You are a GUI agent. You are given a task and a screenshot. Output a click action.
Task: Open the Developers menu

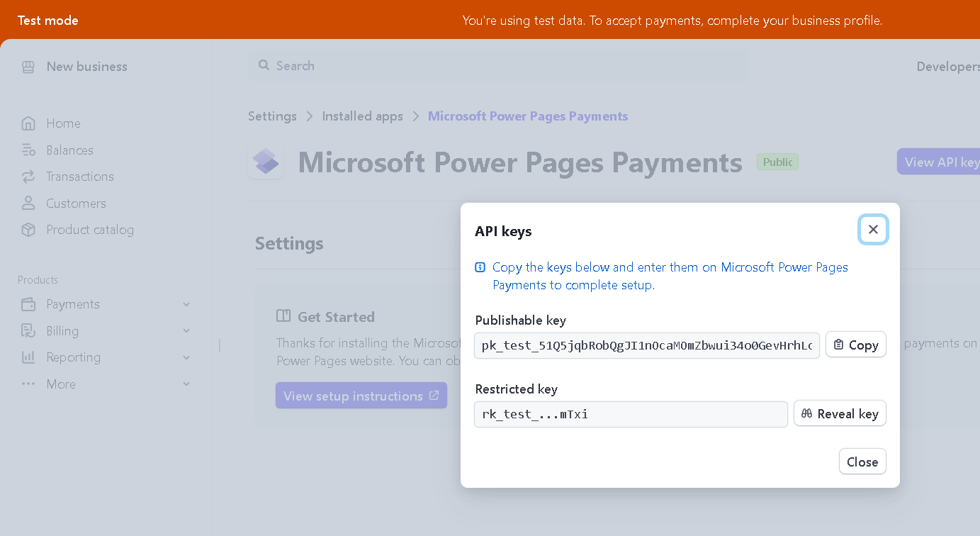pos(947,66)
